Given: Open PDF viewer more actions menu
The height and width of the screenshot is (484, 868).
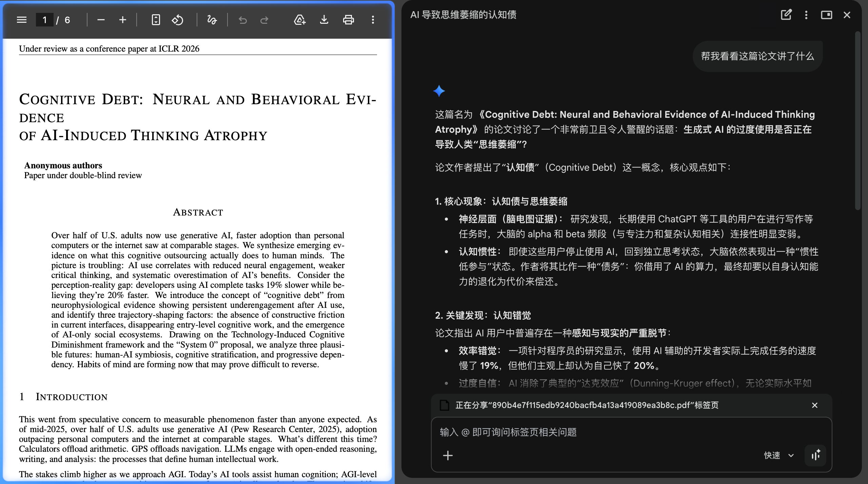Looking at the screenshot, I should tap(373, 20).
